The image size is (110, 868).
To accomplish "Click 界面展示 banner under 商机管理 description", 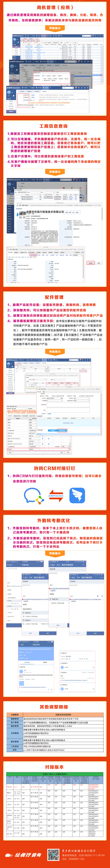I will 55,28.
